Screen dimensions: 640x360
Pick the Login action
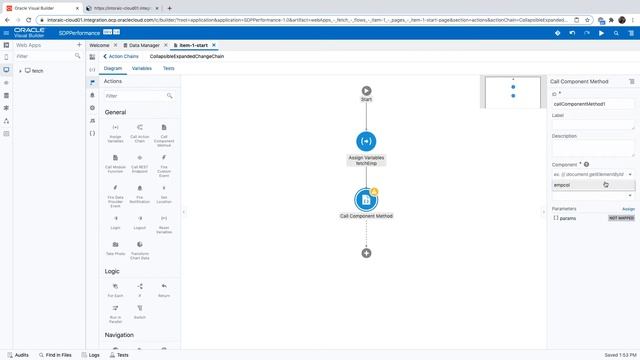pyautogui.click(x=116, y=222)
